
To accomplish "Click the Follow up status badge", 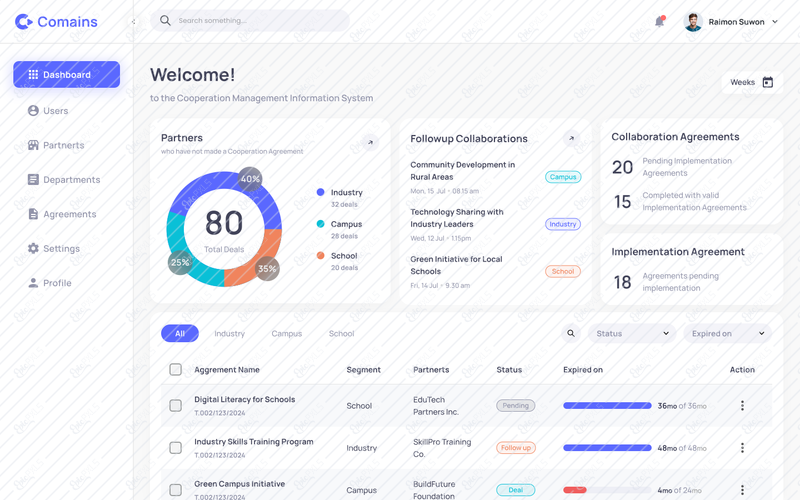I will pos(516,447).
